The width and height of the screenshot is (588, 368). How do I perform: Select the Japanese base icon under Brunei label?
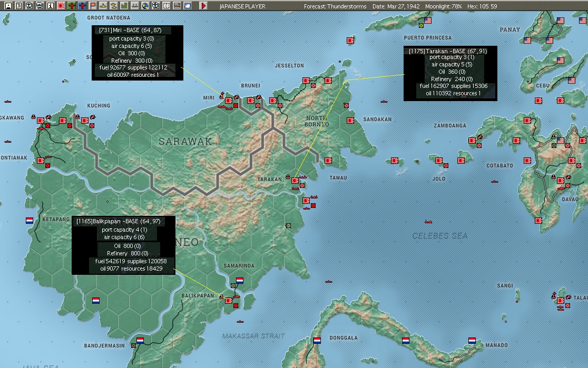click(251, 101)
